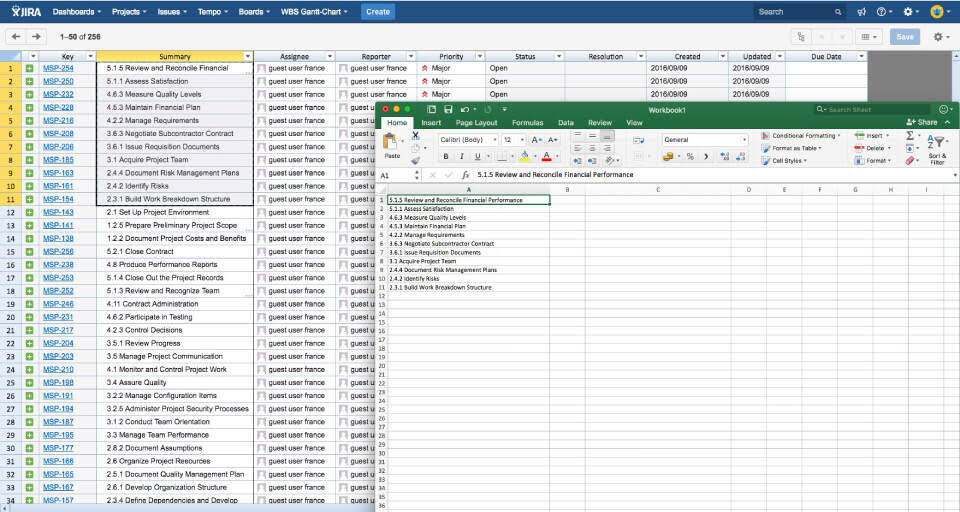960x512 pixels.
Task: Apply percent style in Excel ribbon
Action: (x=690, y=157)
